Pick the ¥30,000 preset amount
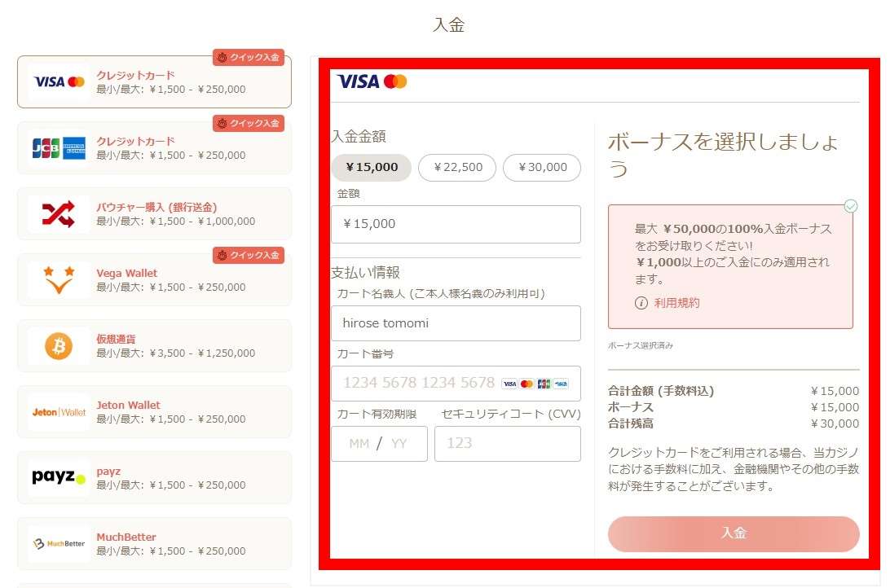The image size is (890, 588). [x=542, y=167]
